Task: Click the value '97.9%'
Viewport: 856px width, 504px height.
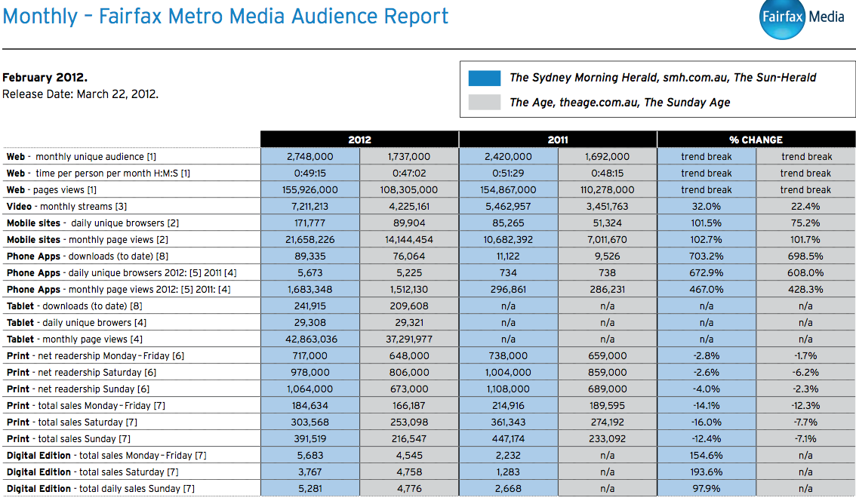Action: click(x=707, y=489)
